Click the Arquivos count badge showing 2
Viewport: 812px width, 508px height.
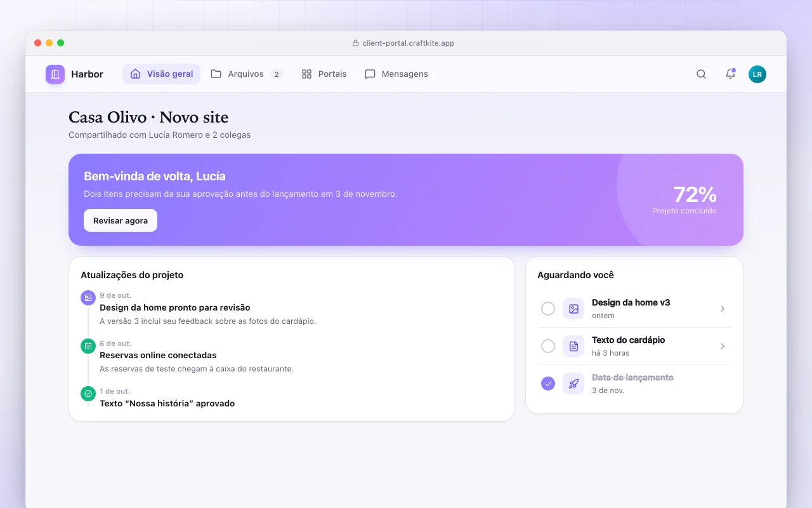pyautogui.click(x=276, y=74)
